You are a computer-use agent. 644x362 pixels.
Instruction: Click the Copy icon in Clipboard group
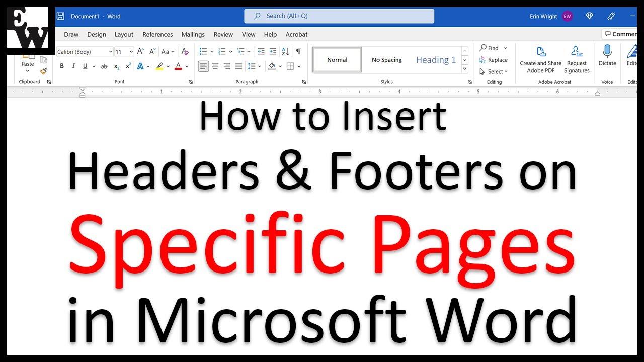tap(44, 59)
